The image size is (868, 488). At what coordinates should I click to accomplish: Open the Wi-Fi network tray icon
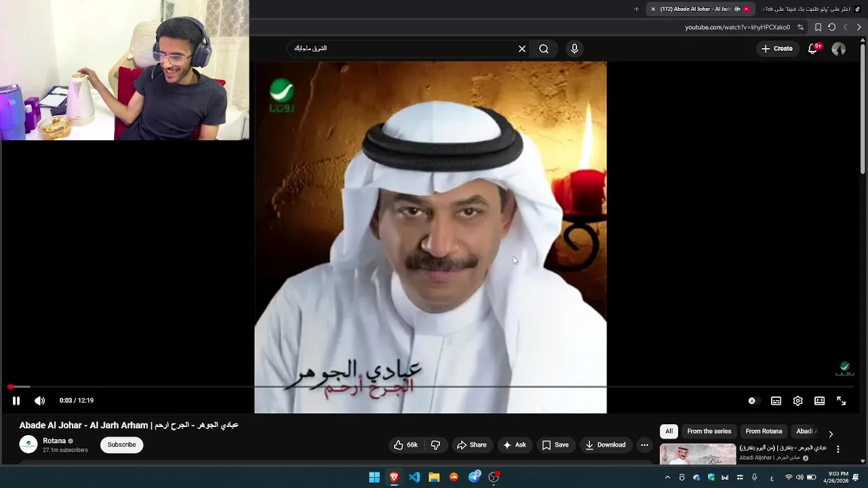tap(789, 477)
